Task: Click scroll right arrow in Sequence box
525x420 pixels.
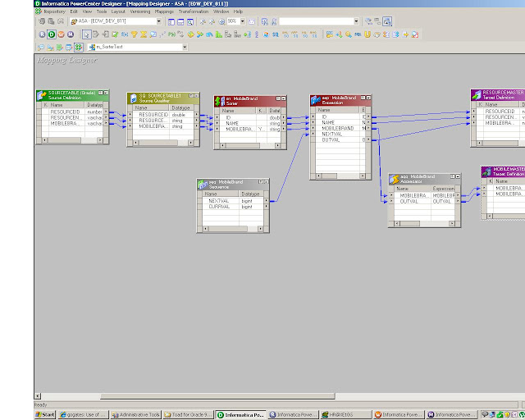Action: coord(260,229)
